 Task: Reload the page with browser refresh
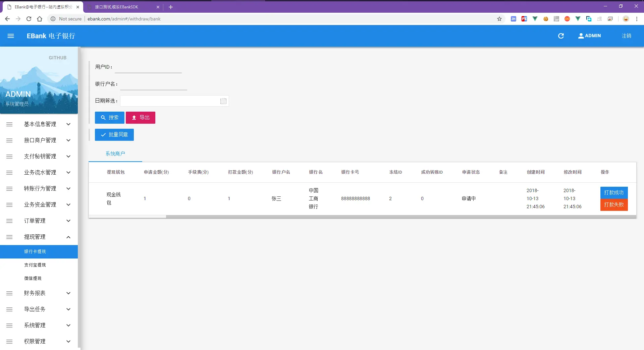29,19
